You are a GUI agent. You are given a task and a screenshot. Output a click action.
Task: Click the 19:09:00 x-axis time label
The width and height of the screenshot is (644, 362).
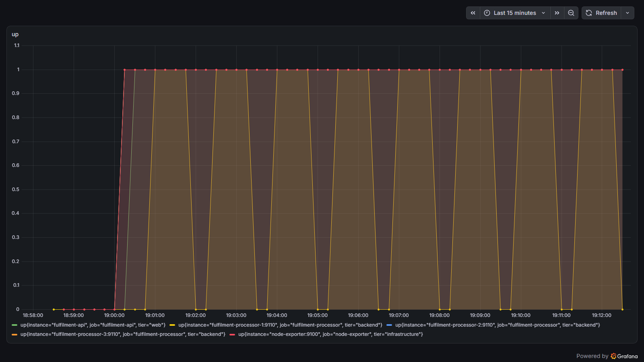point(480,315)
